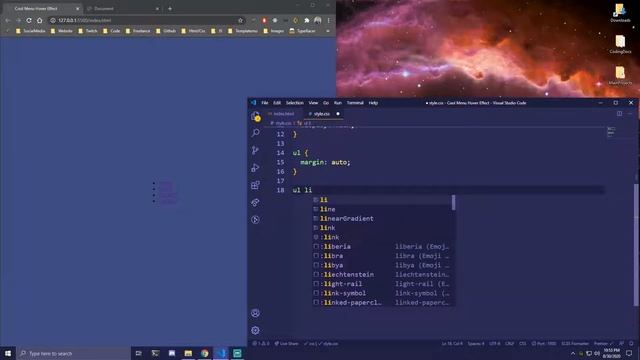Click the Windows search box
Viewport: 640px width, 360px height.
point(73,353)
